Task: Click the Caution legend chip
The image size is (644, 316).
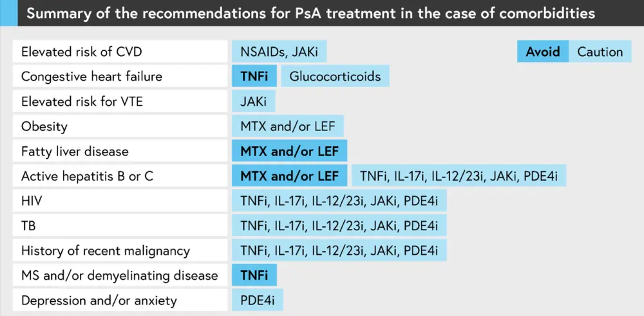Action: pyautogui.click(x=600, y=52)
